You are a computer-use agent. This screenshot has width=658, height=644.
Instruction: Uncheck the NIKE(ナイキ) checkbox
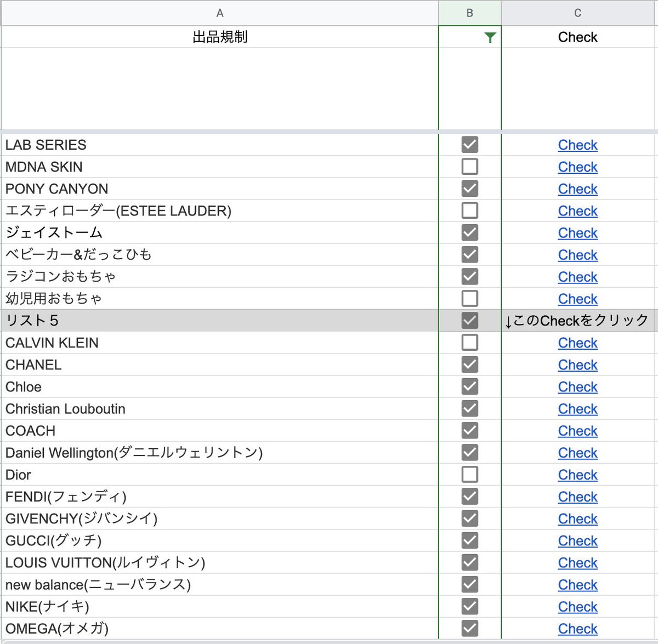[x=469, y=607]
